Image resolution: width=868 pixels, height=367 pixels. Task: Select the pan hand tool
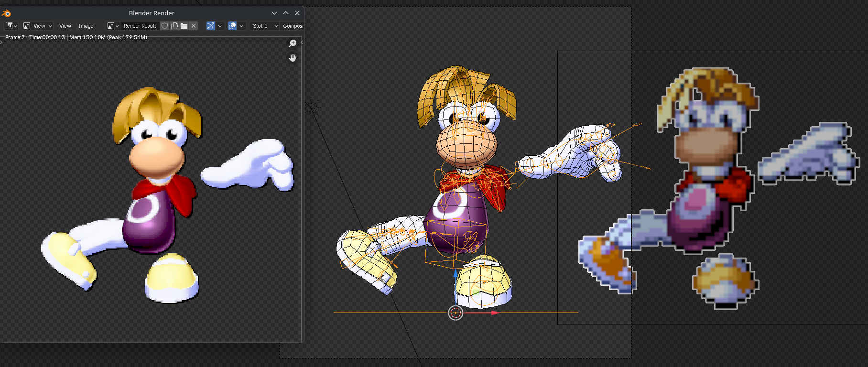click(293, 58)
